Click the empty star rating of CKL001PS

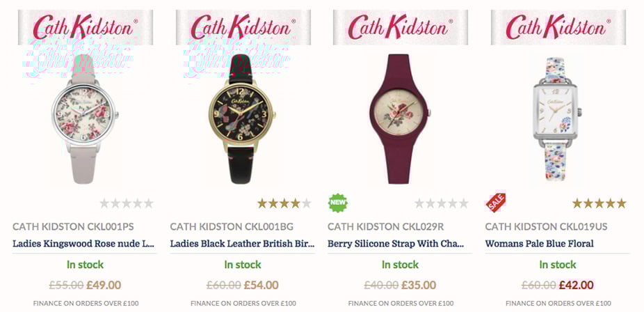pos(127,203)
